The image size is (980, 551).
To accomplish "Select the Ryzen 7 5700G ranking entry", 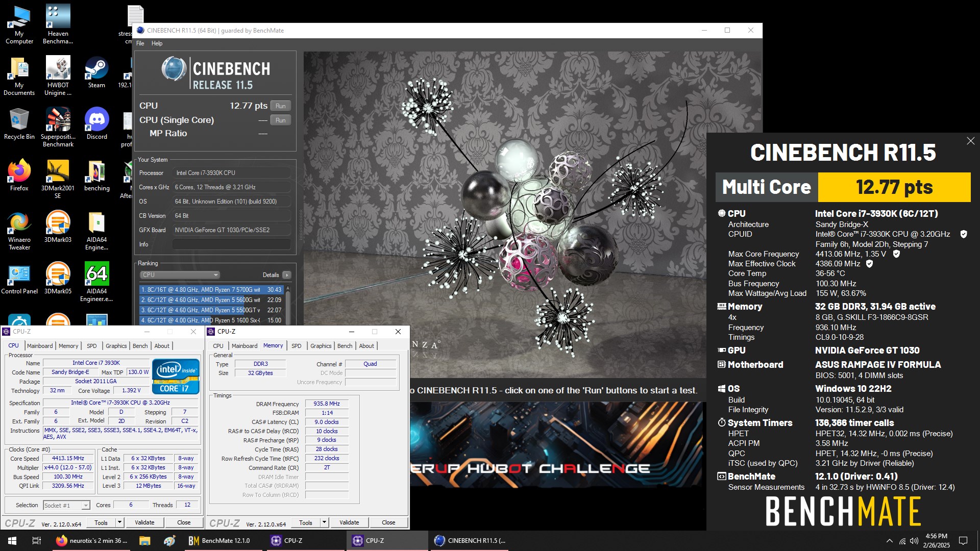I will (211, 290).
